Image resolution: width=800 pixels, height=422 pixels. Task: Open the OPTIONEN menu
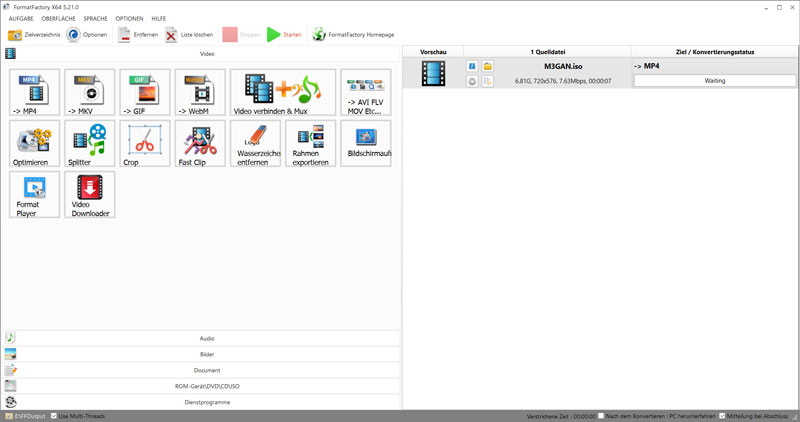[129, 18]
